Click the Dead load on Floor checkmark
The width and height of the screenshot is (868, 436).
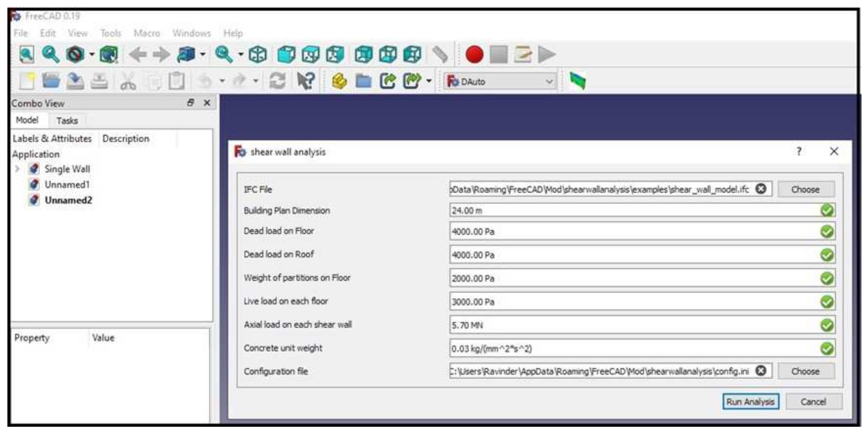(827, 231)
